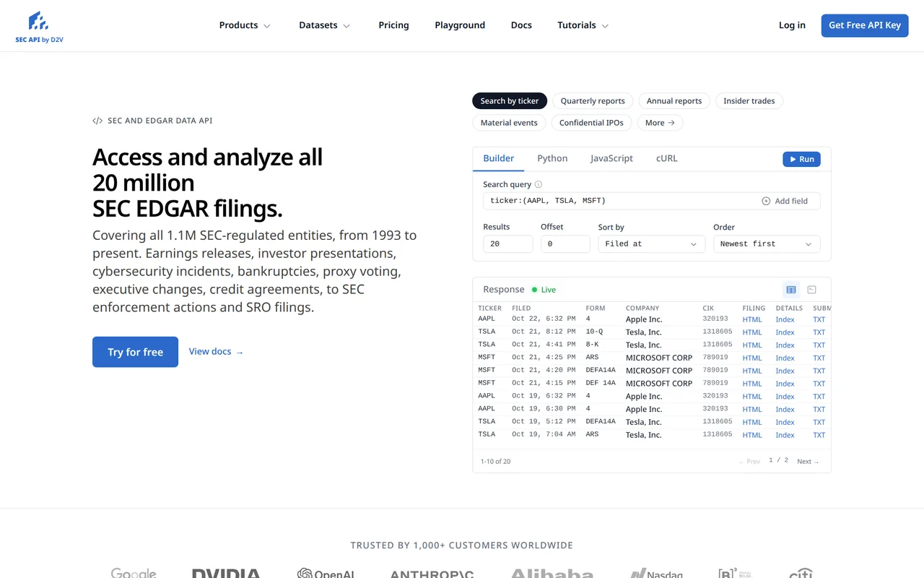Select the Confidential IPOs preset
Image resolution: width=924 pixels, height=578 pixels.
point(591,123)
